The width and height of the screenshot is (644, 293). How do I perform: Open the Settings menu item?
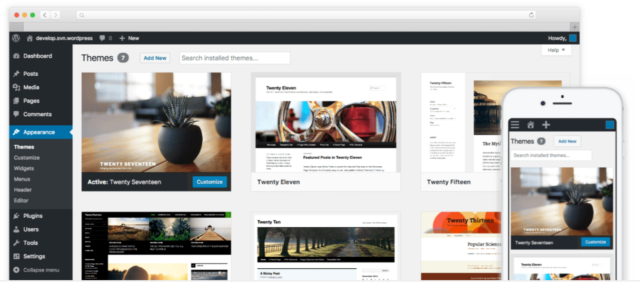point(34,256)
